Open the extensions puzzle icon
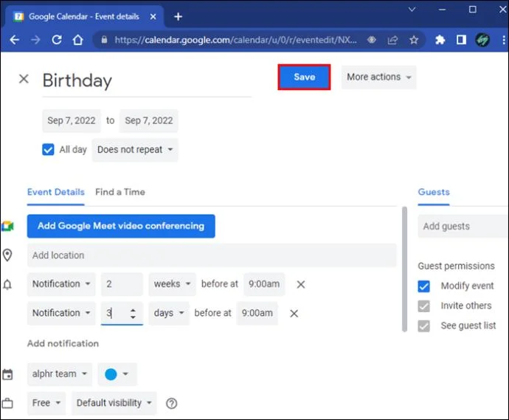Image resolution: width=509 pixels, height=420 pixels. click(x=440, y=40)
